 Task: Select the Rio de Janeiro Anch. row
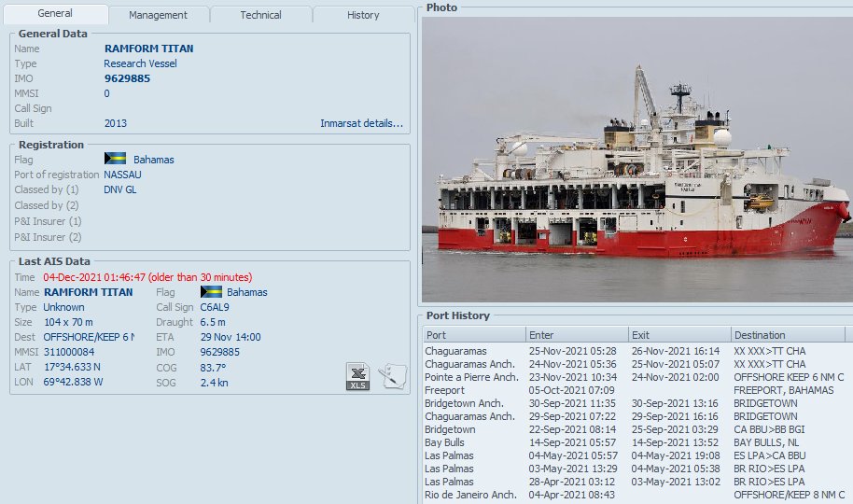pos(636,495)
